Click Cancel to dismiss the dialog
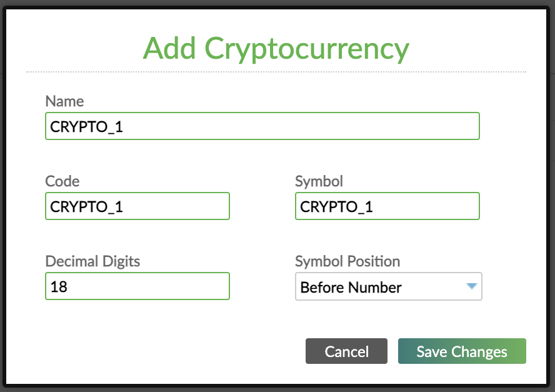555x392 pixels. point(346,351)
